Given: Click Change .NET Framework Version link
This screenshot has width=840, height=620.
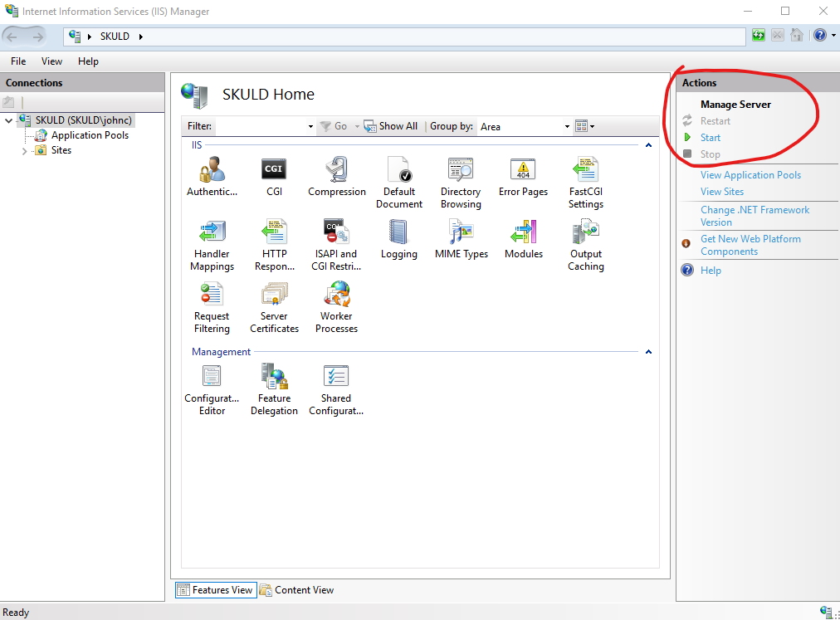Looking at the screenshot, I should click(x=755, y=216).
